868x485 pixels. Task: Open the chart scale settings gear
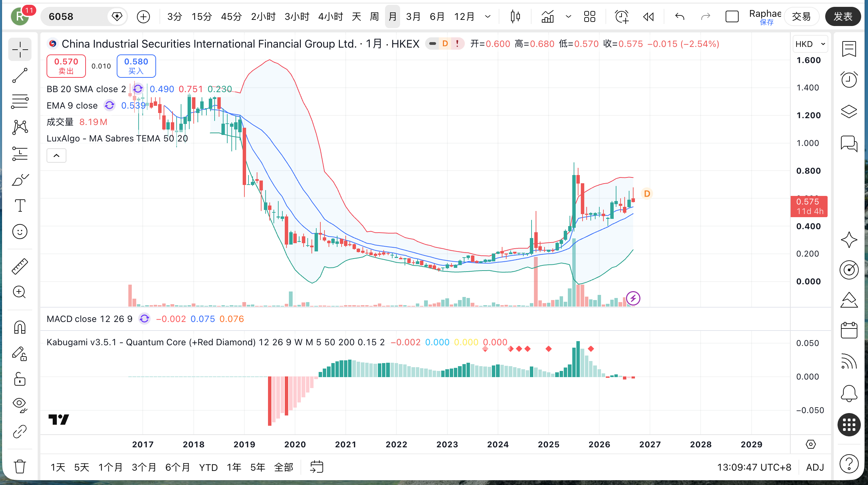click(811, 444)
